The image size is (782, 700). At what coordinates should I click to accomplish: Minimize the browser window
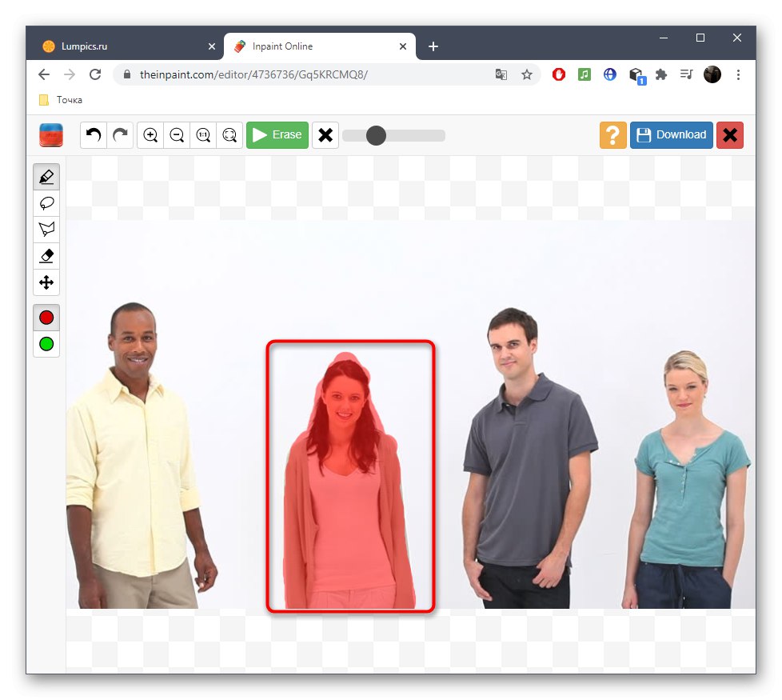pos(664,38)
